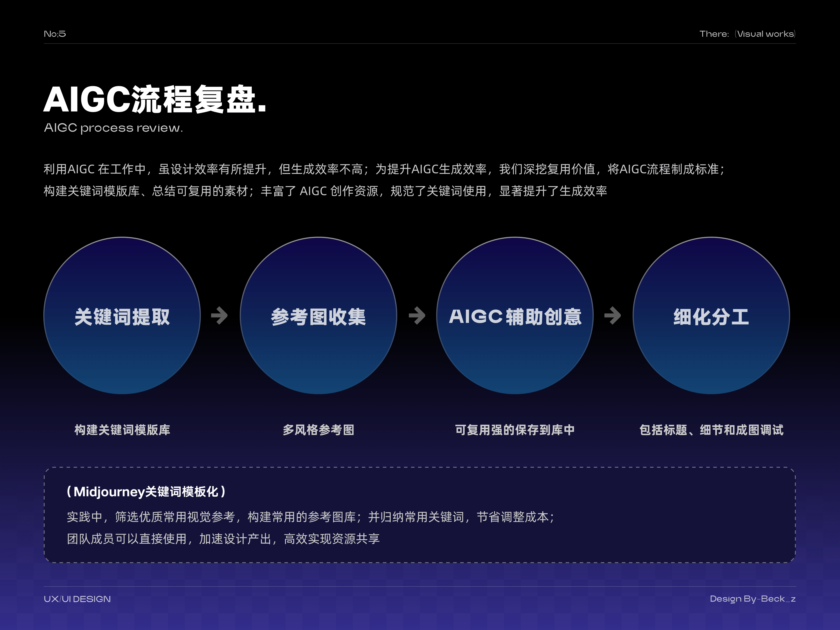The height and width of the screenshot is (630, 840).
Task: Click the subtitle AIGC process review.
Action: (113, 128)
